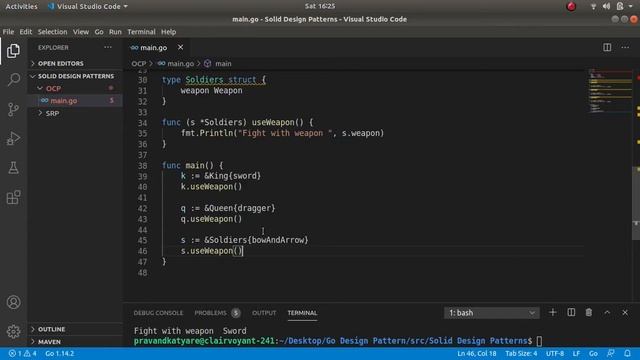
Task: Click OCP in the breadcrumb path
Action: click(x=138, y=64)
